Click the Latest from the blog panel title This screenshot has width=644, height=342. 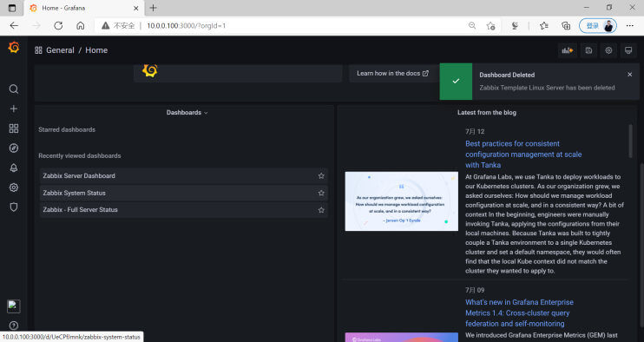[487, 113]
